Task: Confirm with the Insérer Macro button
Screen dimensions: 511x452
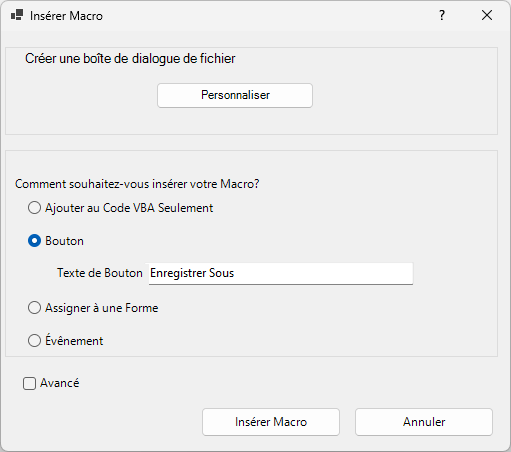Action: [271, 422]
